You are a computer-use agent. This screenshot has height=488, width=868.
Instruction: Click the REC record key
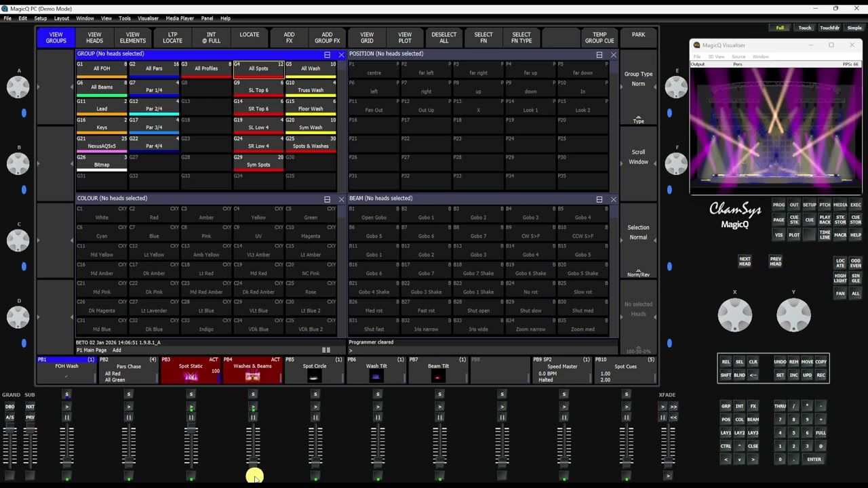821,375
